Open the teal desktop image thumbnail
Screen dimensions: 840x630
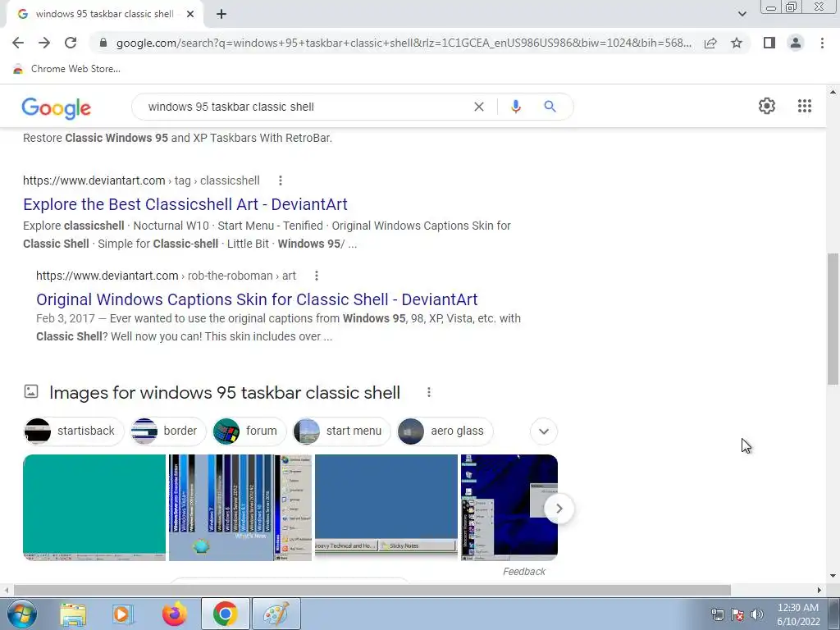pyautogui.click(x=94, y=507)
